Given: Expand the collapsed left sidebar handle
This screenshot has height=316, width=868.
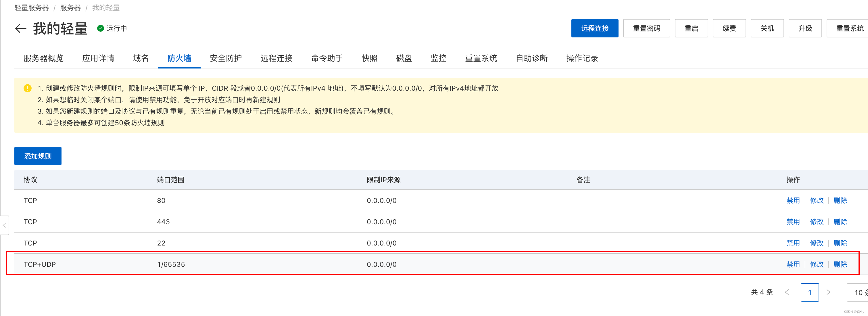Looking at the screenshot, I should point(4,225).
